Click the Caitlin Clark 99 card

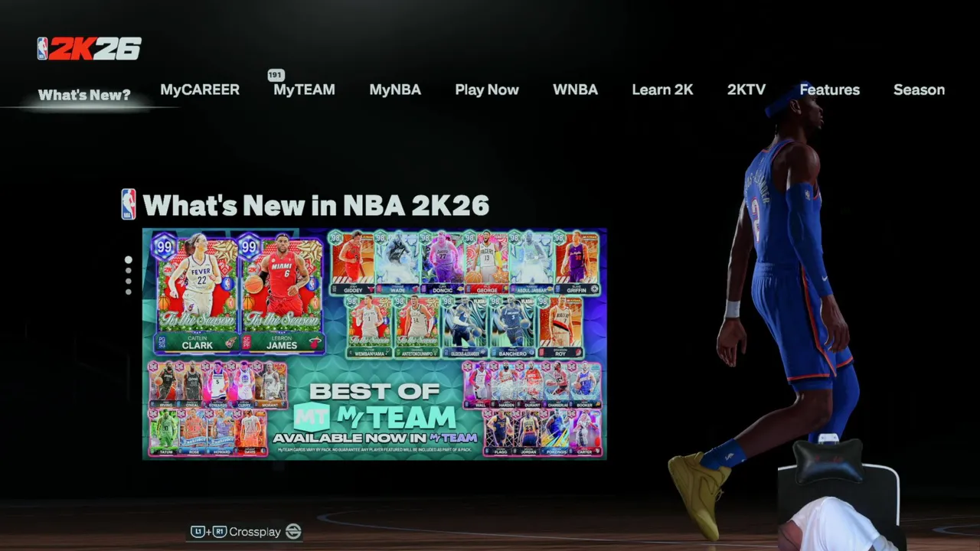[x=197, y=293]
